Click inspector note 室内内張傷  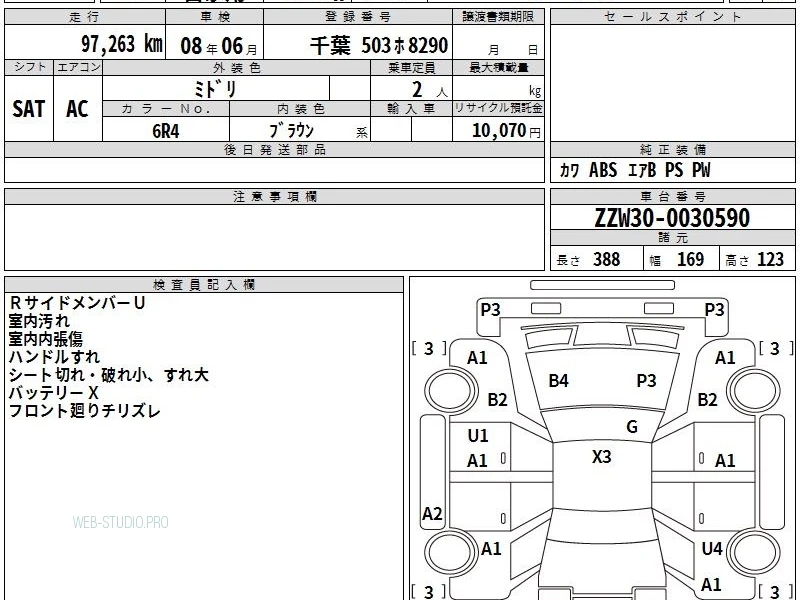click(46, 339)
